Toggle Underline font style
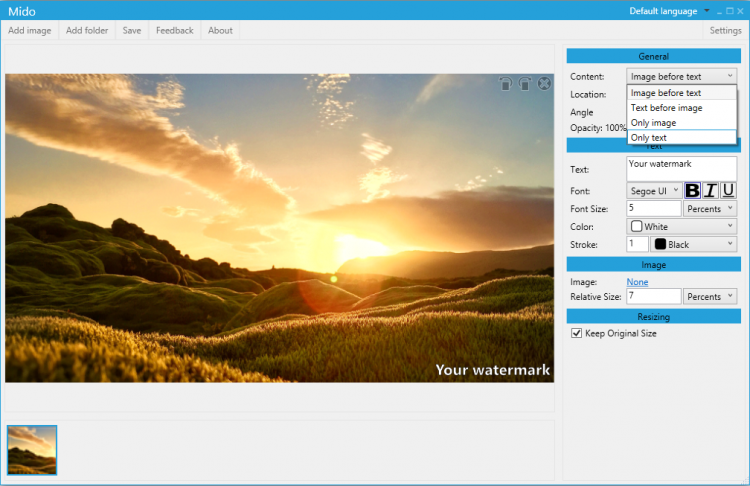750x486 pixels. [x=728, y=190]
